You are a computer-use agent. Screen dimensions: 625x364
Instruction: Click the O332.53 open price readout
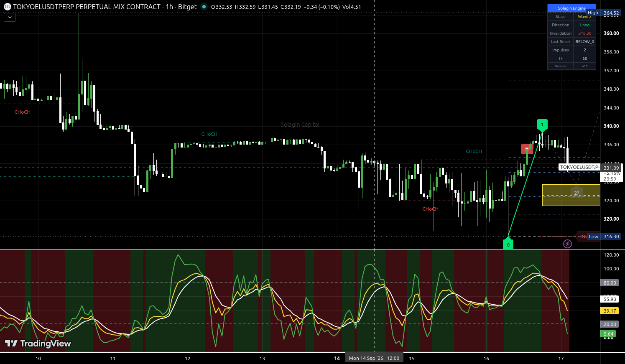coord(222,7)
